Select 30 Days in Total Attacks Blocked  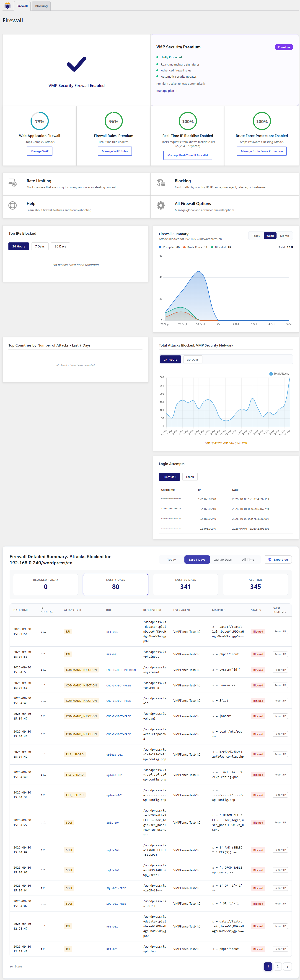(193, 360)
